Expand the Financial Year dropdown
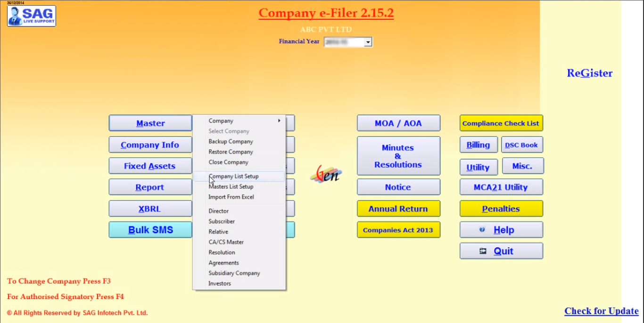Image resolution: width=644 pixels, height=323 pixels. click(x=368, y=42)
